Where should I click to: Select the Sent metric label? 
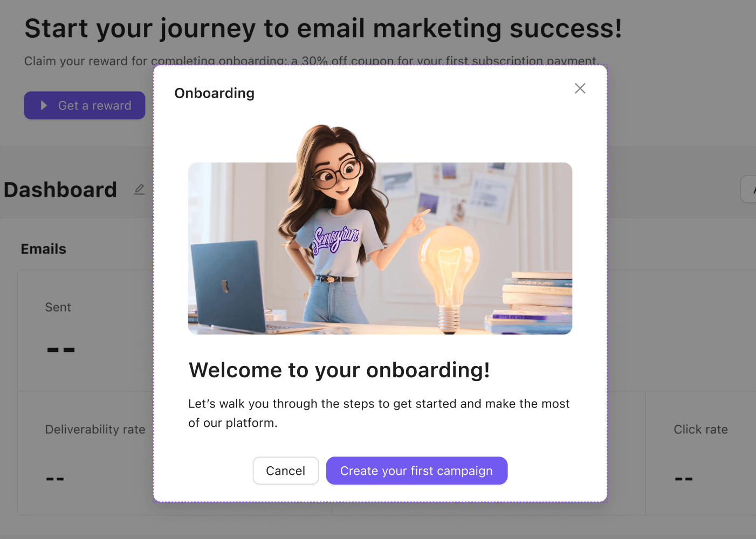[58, 307]
